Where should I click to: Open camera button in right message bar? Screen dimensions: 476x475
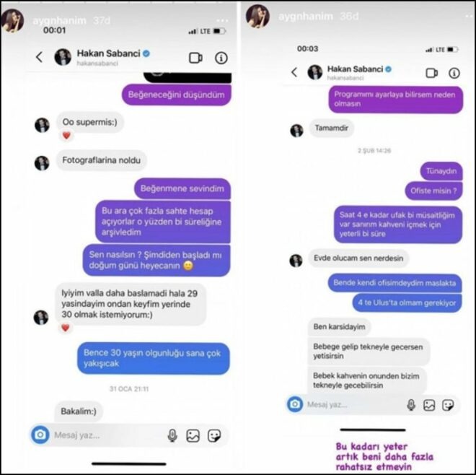point(295,404)
